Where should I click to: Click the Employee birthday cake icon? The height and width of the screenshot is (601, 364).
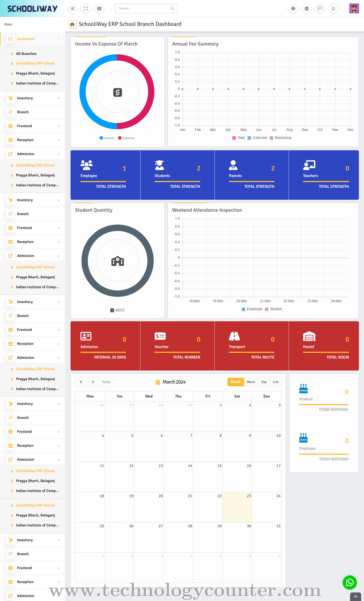point(303,438)
